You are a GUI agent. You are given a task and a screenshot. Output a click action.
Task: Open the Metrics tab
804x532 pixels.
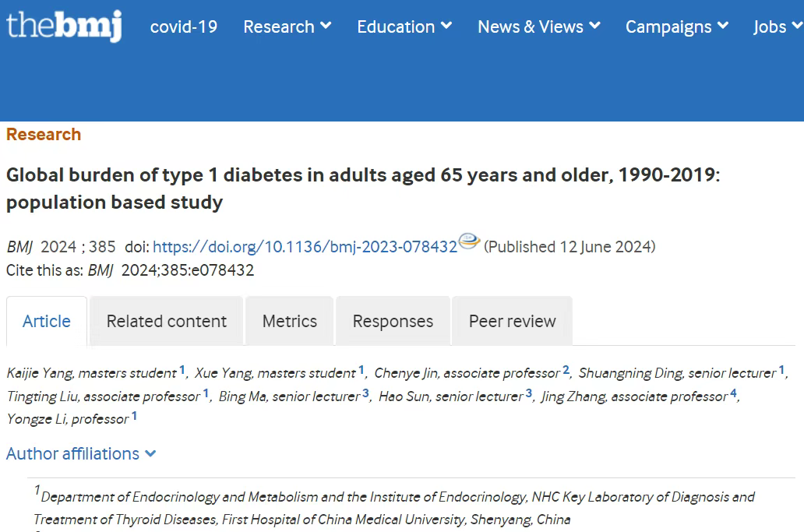coord(290,322)
